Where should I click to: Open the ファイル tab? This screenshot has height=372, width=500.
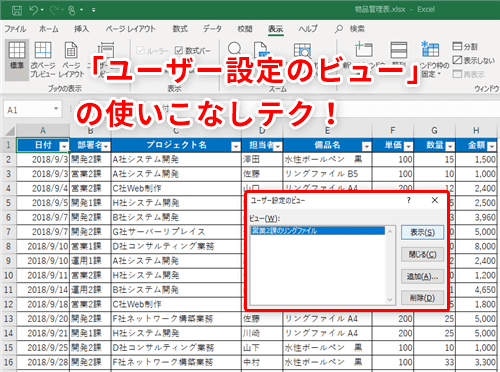pos(15,29)
